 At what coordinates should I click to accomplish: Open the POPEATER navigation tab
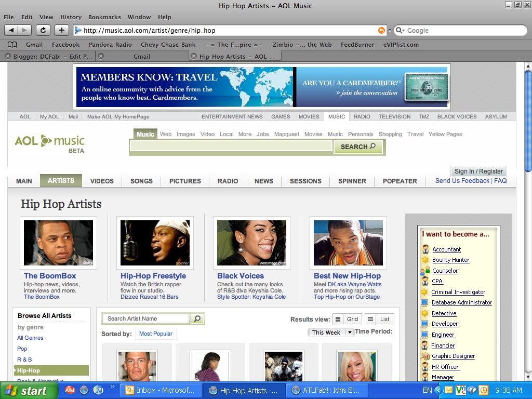pyautogui.click(x=400, y=181)
